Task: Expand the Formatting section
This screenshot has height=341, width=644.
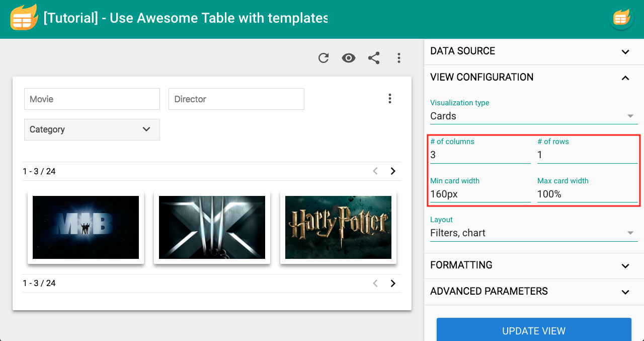Action: coord(534,265)
